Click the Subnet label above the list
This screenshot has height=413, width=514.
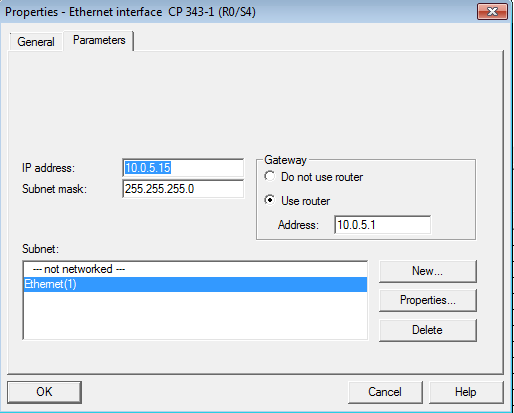pos(40,249)
